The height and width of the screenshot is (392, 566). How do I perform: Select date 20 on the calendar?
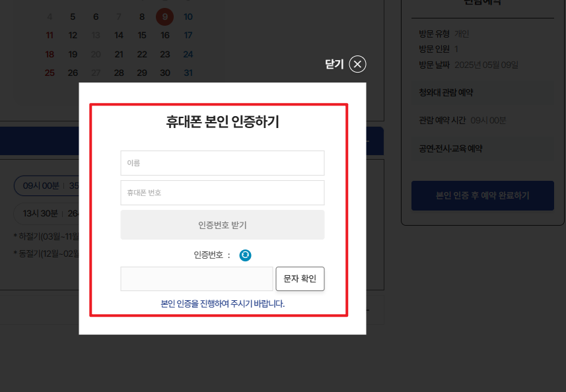coord(96,53)
